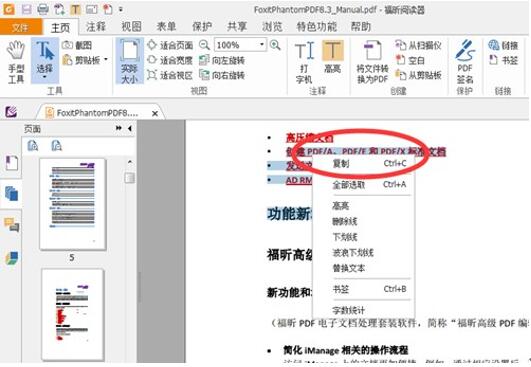531x367 pixels.
Task: Open the zoom level 100% dropdown
Action: pyautogui.click(x=262, y=45)
